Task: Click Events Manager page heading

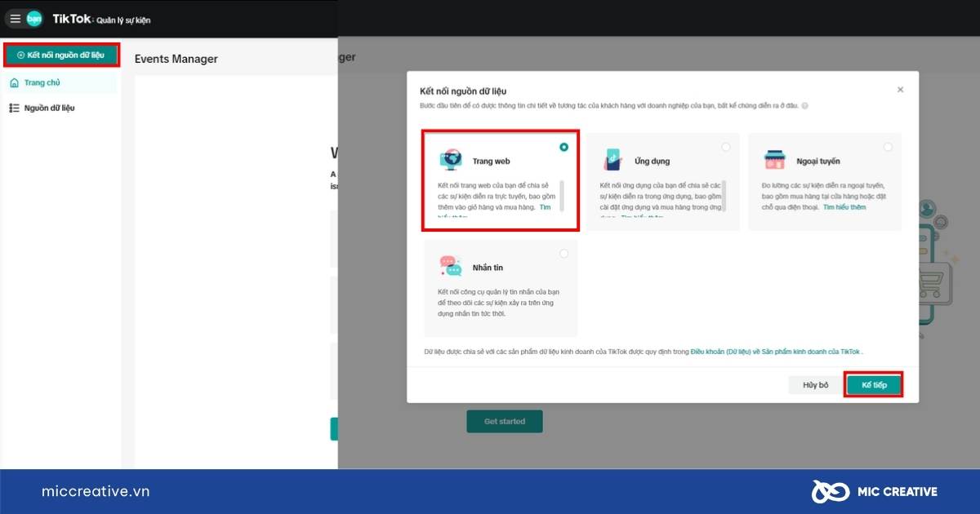Action: (176, 59)
